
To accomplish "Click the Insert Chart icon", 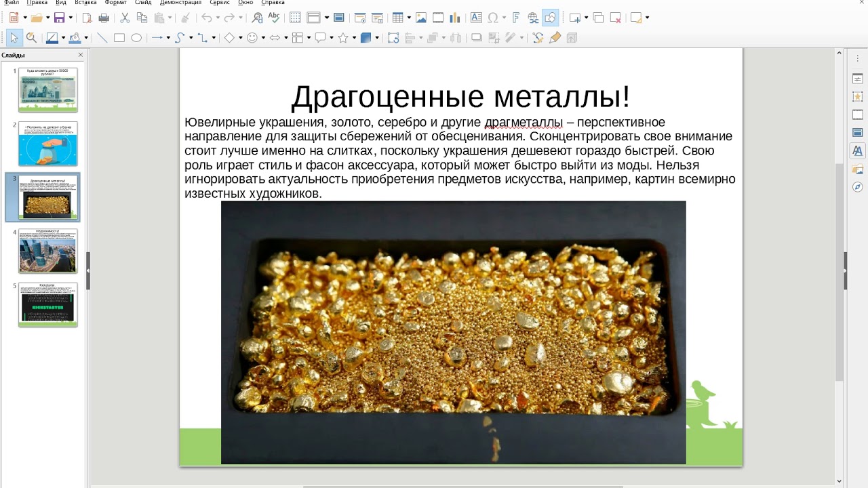I will pos(454,18).
